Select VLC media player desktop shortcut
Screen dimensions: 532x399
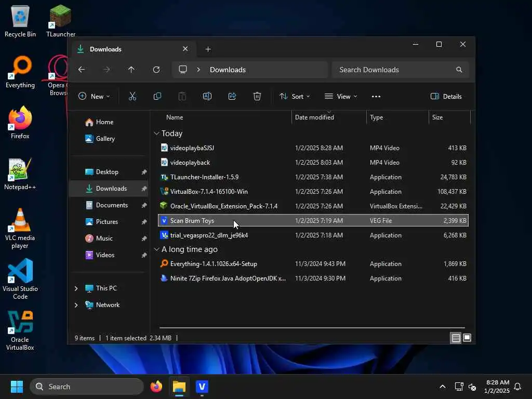pos(20,228)
